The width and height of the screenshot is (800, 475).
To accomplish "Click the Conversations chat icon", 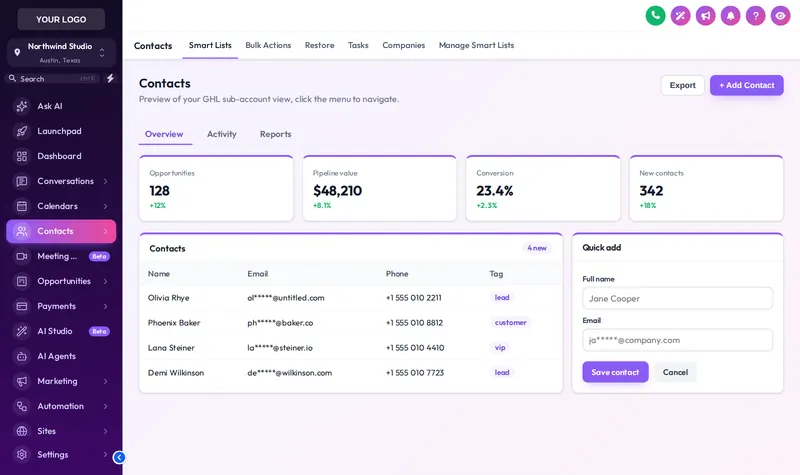I will coord(21,181).
